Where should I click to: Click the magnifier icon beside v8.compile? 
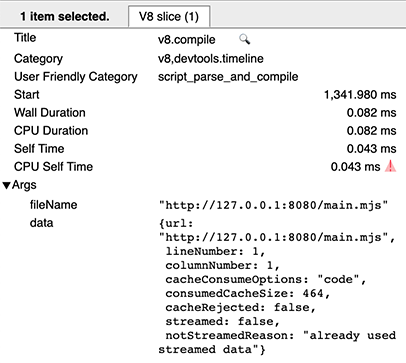point(244,39)
